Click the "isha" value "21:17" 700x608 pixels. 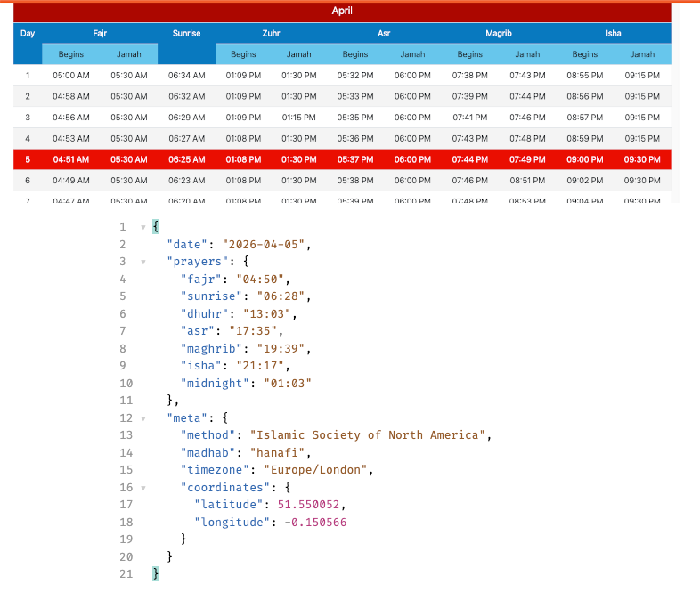[260, 366]
